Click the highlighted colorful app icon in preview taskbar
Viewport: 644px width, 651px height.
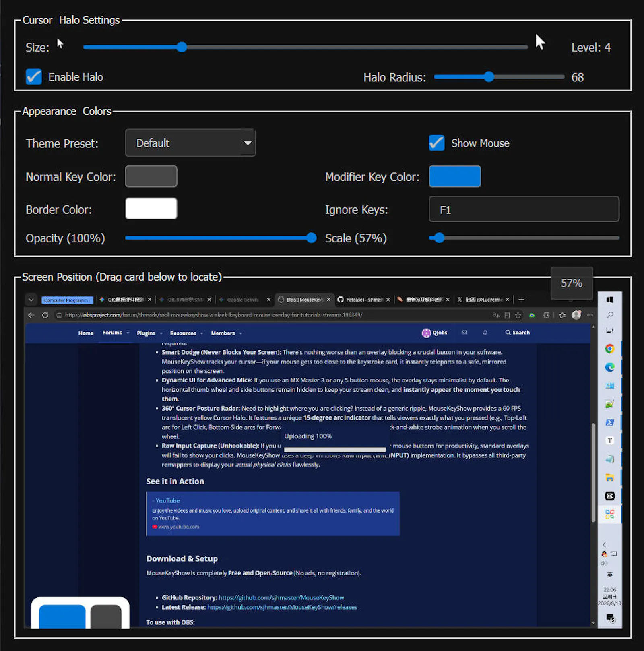click(610, 514)
